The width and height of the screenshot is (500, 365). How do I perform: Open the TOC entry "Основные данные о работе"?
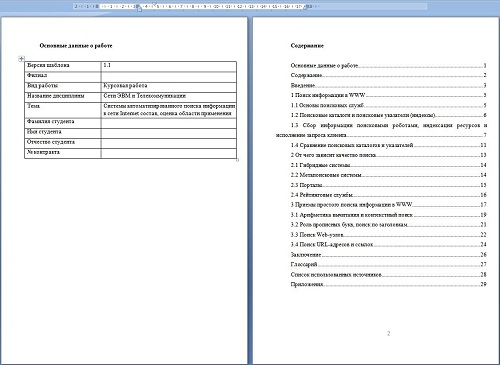(388, 66)
